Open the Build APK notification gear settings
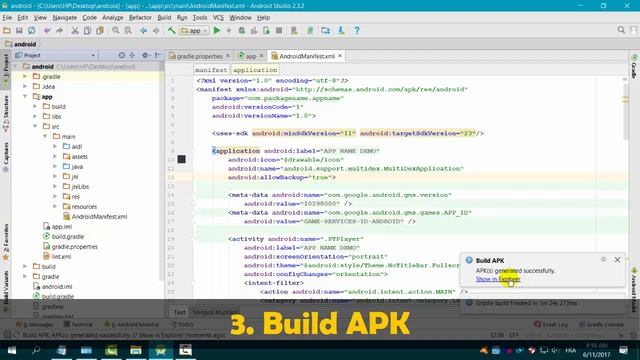 tap(603, 260)
